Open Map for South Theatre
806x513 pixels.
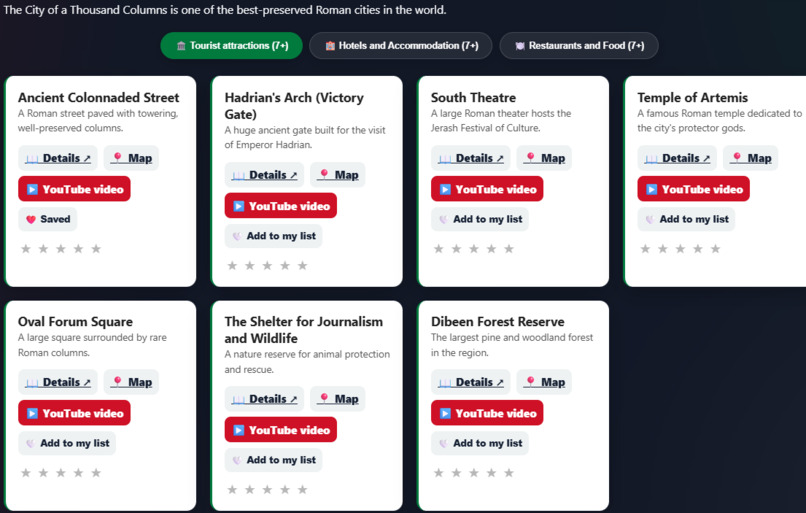click(x=544, y=158)
